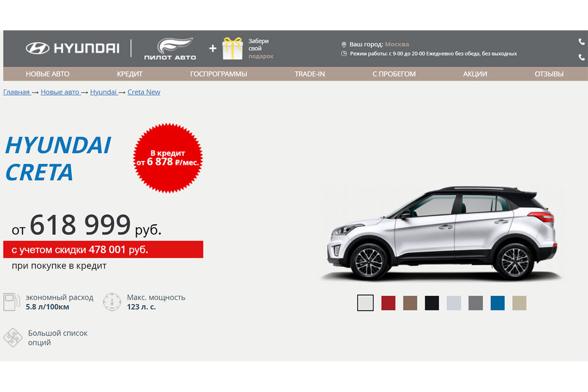Click the Пилот Авто dealer logo
Image resolution: width=588 pixels, height=392 pixels.
tap(170, 49)
